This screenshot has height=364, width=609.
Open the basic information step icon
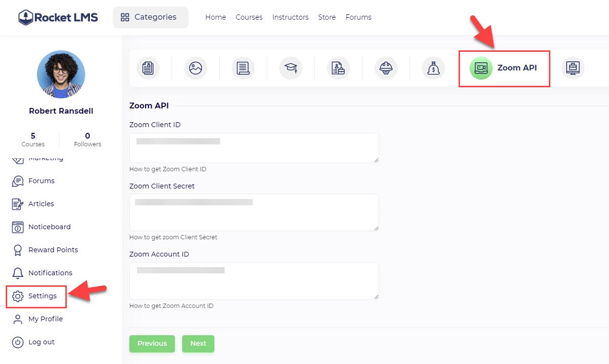click(x=148, y=68)
